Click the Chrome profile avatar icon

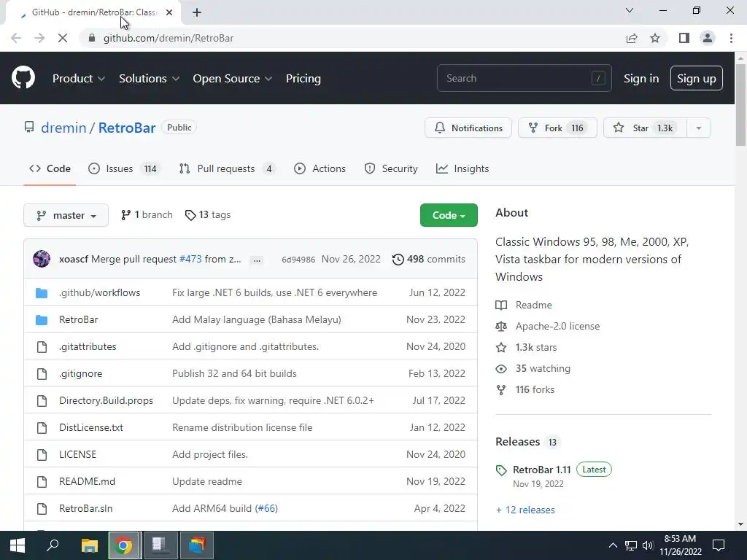pyautogui.click(x=708, y=38)
